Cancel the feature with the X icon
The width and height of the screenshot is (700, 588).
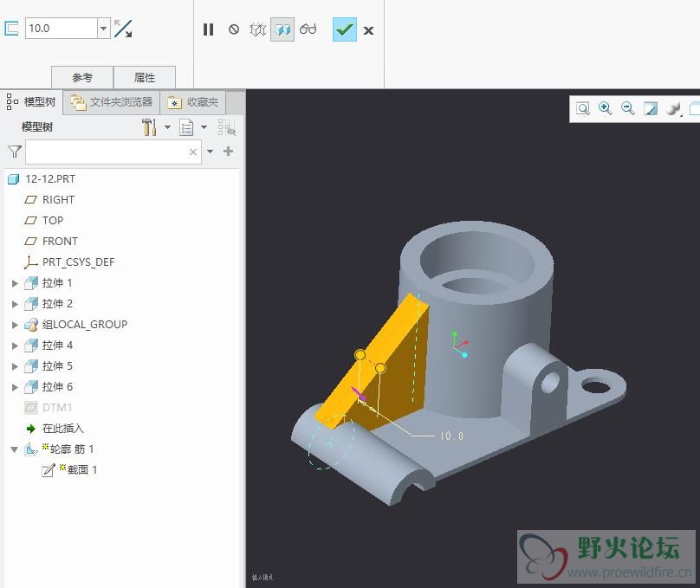(368, 30)
